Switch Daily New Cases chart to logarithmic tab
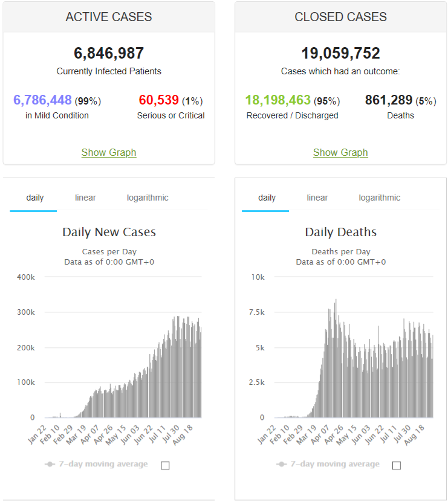The image size is (448, 502). click(148, 198)
